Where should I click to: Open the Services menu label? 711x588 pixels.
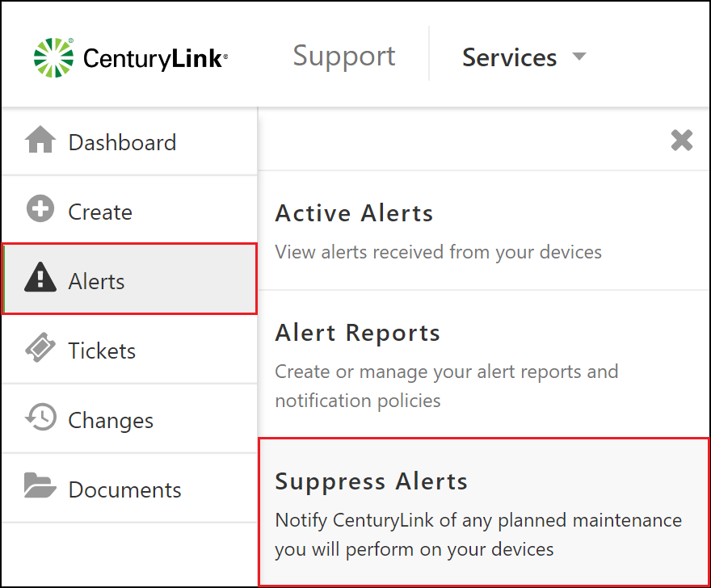point(509,57)
